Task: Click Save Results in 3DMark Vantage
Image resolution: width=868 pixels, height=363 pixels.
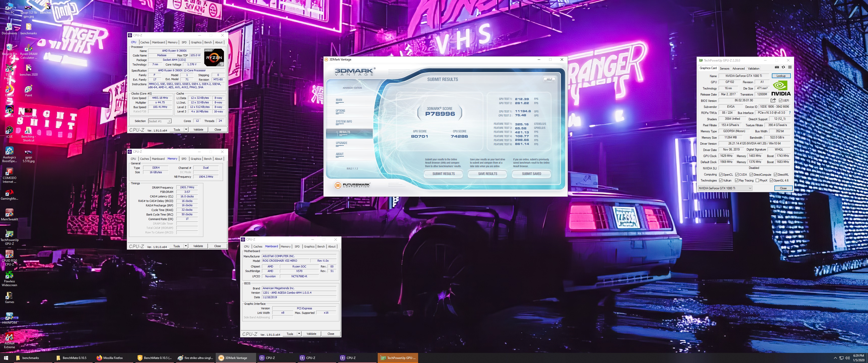Action: point(487,174)
